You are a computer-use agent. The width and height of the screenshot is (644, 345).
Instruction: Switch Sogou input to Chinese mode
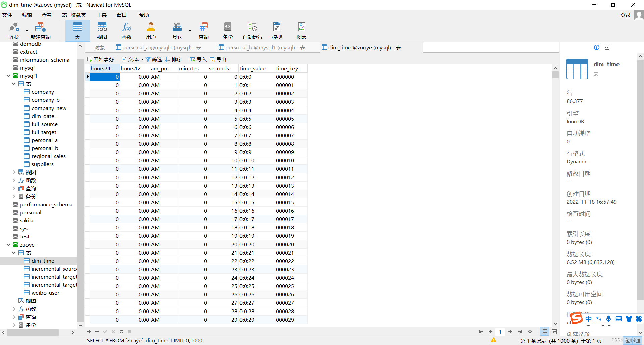point(589,319)
